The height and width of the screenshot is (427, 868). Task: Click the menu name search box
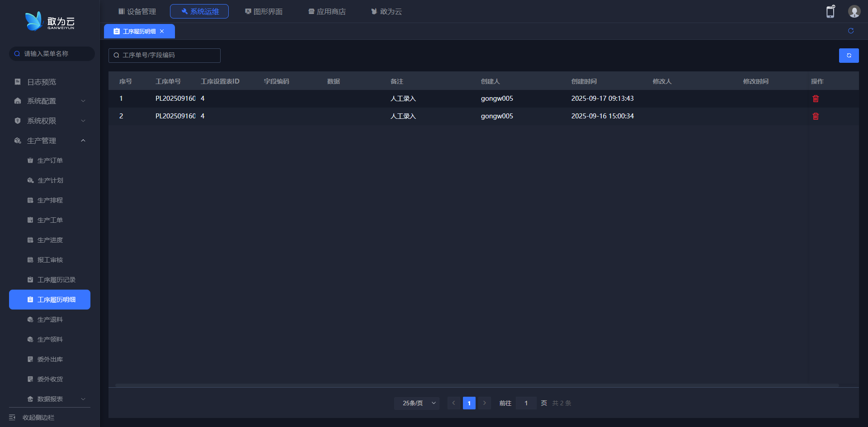point(52,54)
